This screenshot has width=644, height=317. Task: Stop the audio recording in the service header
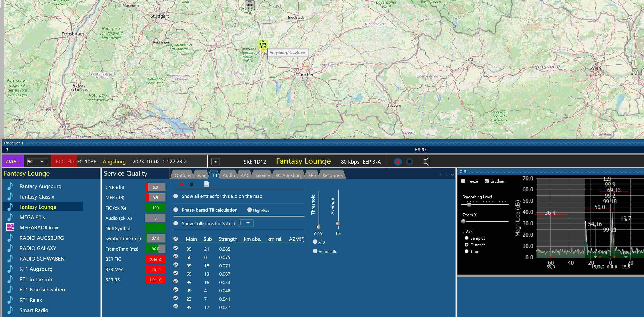point(409,162)
